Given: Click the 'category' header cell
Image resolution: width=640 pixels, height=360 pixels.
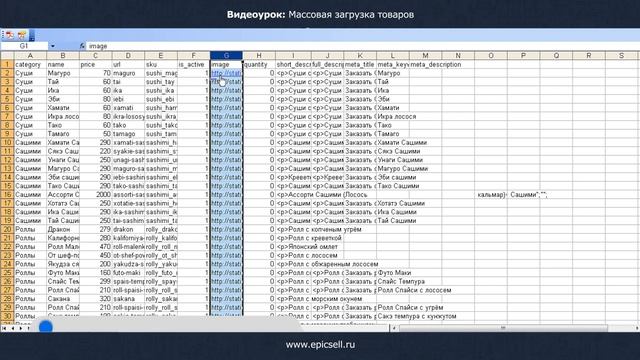Looking at the screenshot, I should tap(30, 64).
